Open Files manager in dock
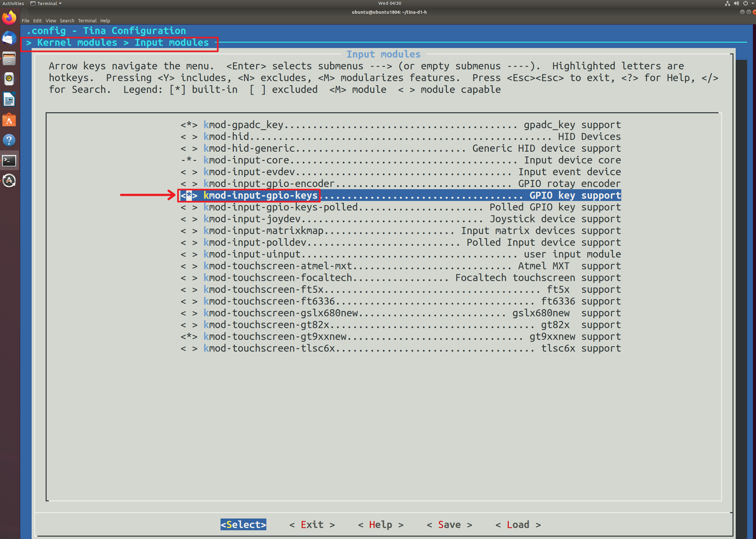 tap(9, 59)
